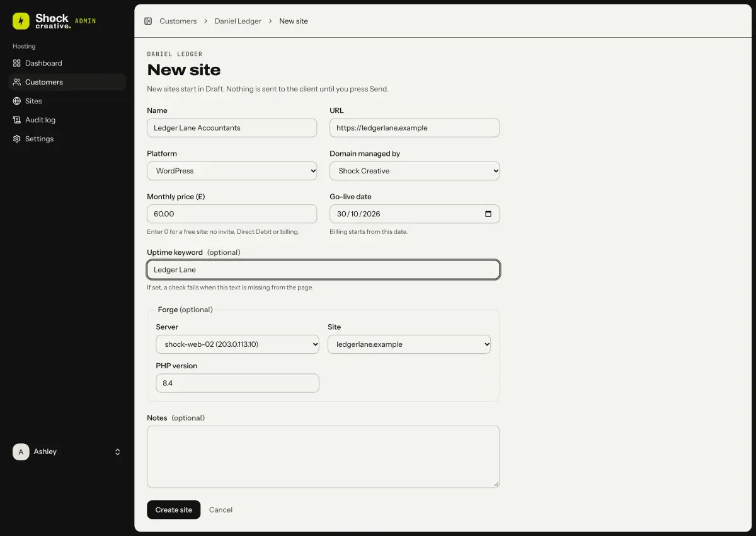Click the DANIEL LEDGER label above heading

[x=175, y=54]
